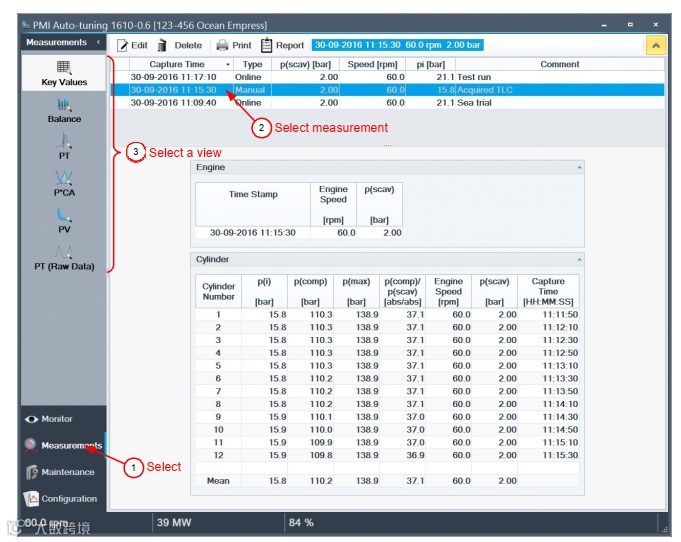Click the pi [bar] column header
The image size is (681, 542).
(430, 64)
